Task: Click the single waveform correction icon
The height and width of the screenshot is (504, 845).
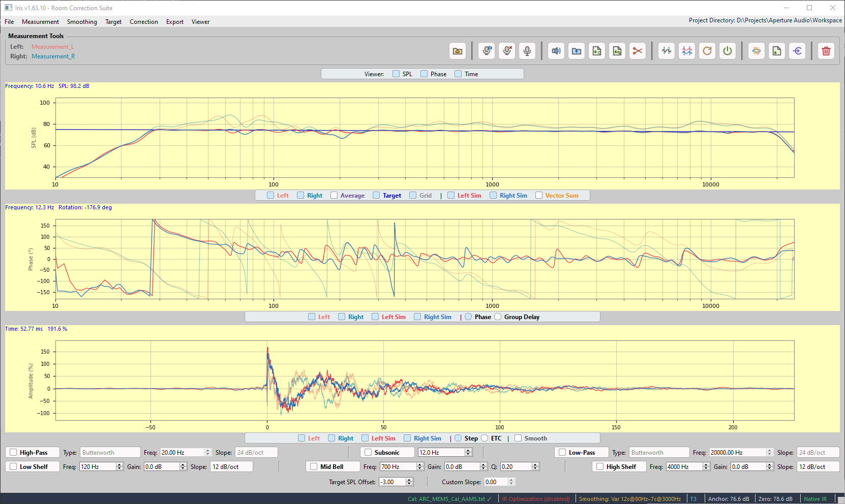Action: coord(667,51)
